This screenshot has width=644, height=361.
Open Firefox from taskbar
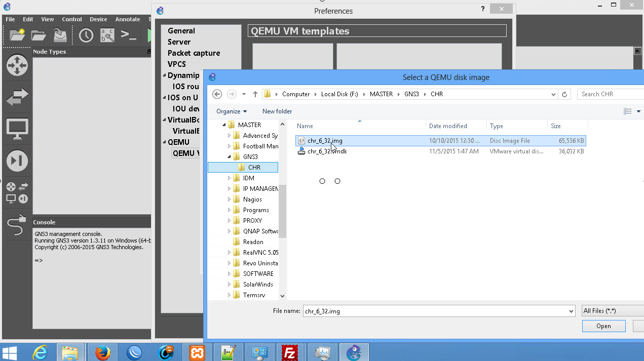(x=102, y=352)
